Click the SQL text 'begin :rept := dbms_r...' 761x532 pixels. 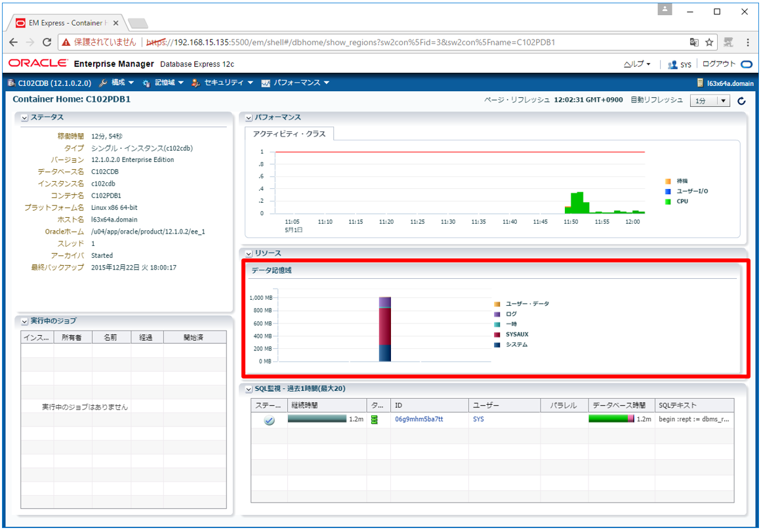(693, 419)
